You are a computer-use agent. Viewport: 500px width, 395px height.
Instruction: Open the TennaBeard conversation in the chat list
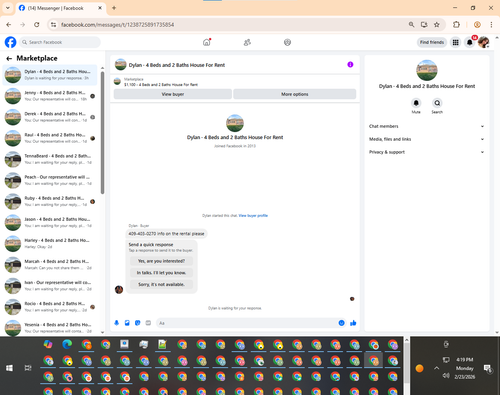50,159
